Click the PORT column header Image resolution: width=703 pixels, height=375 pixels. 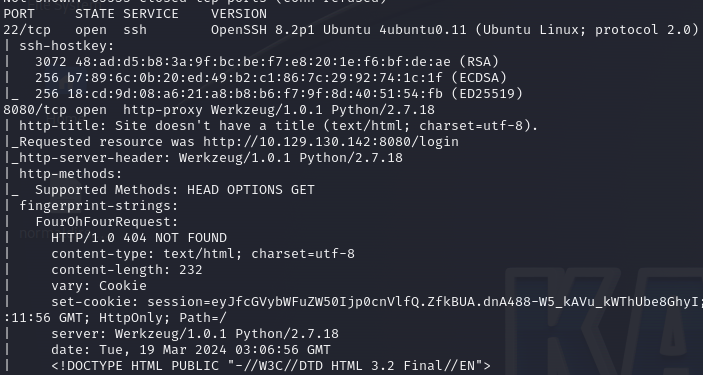[x=19, y=14]
